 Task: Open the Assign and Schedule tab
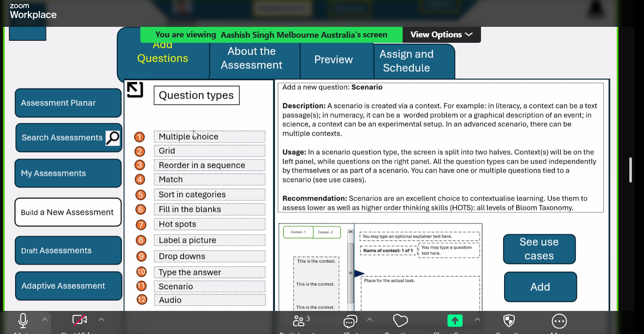point(406,61)
